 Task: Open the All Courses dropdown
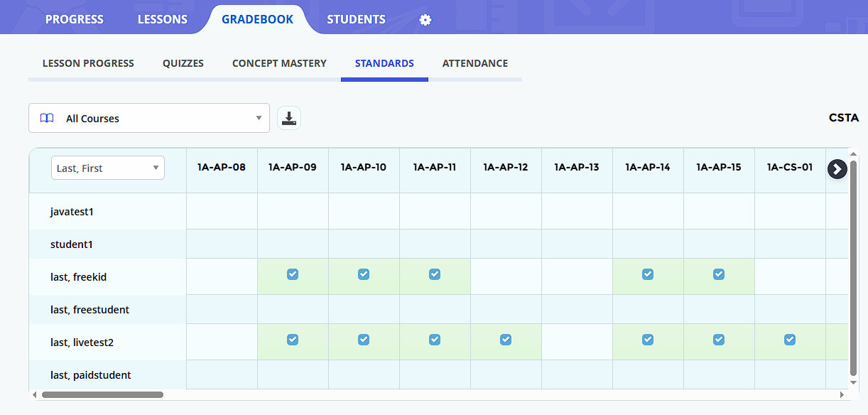149,118
